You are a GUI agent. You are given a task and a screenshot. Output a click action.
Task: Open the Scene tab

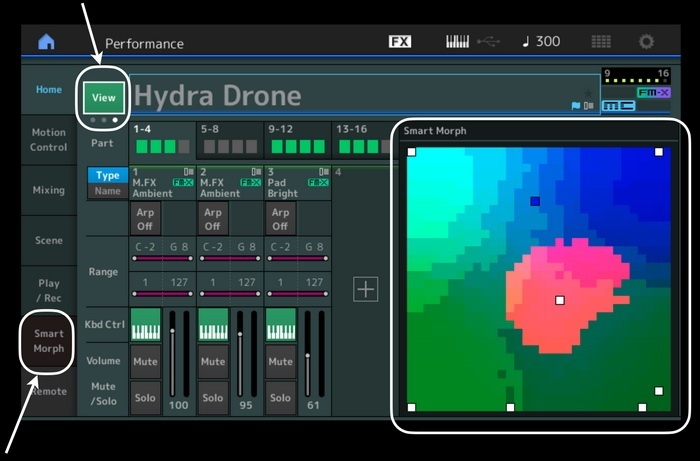(x=49, y=240)
